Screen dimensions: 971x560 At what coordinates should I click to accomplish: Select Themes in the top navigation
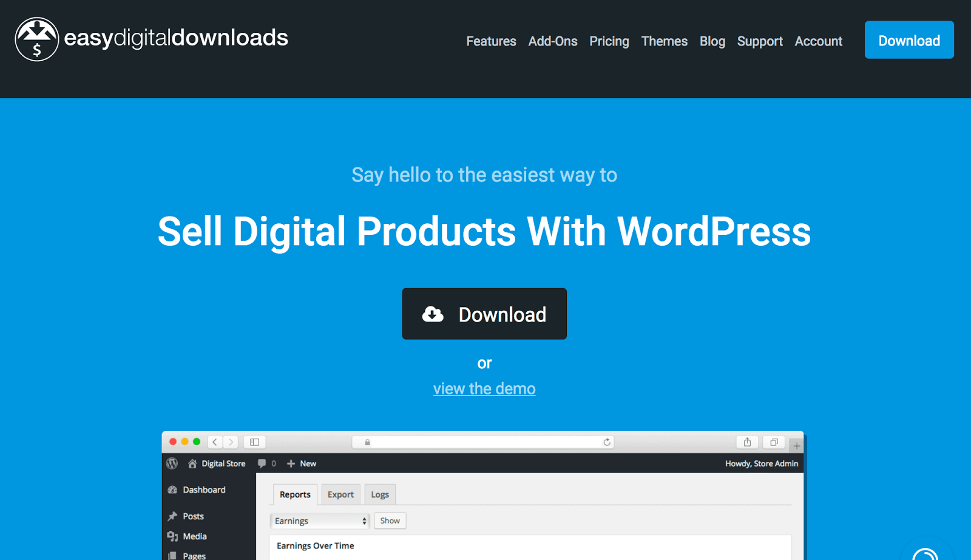(x=664, y=41)
